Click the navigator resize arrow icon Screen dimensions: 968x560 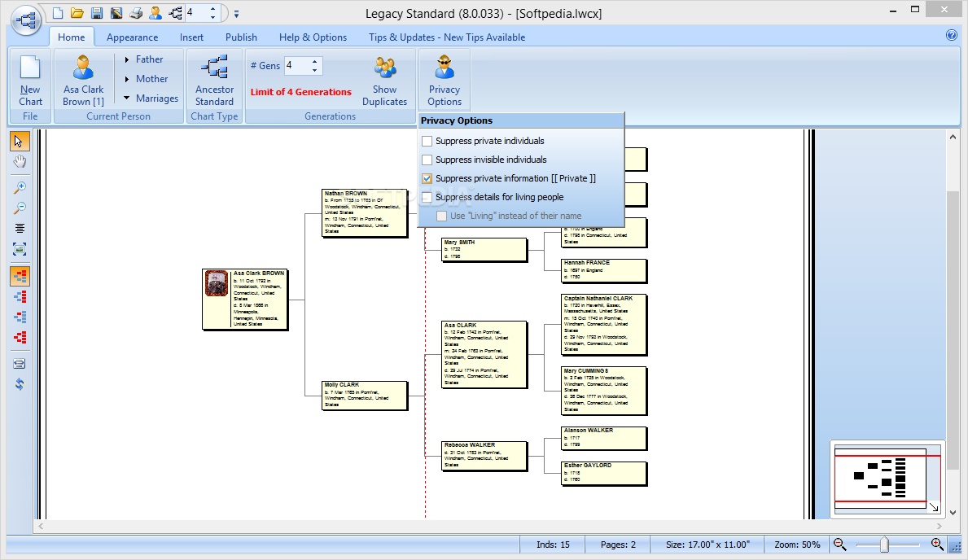click(934, 507)
